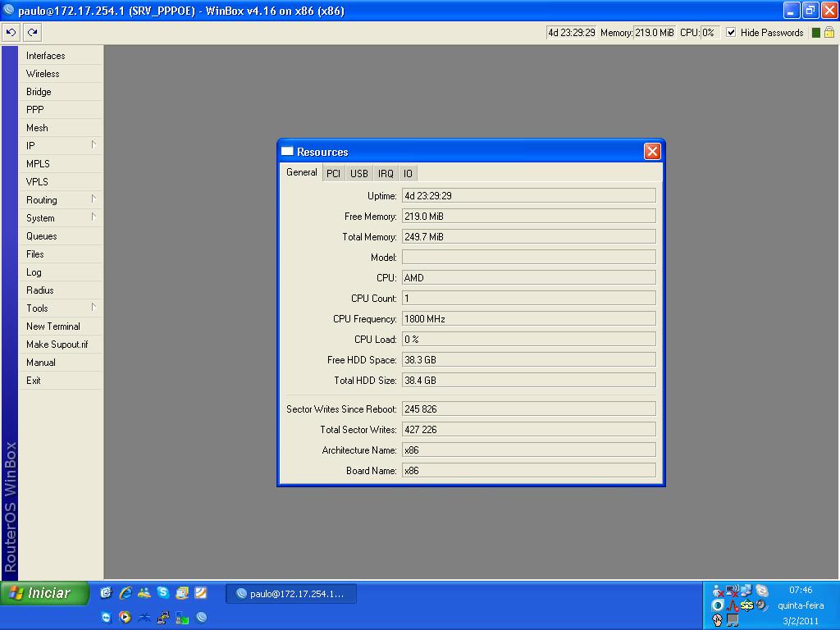Switch to the PCI tab

333,174
